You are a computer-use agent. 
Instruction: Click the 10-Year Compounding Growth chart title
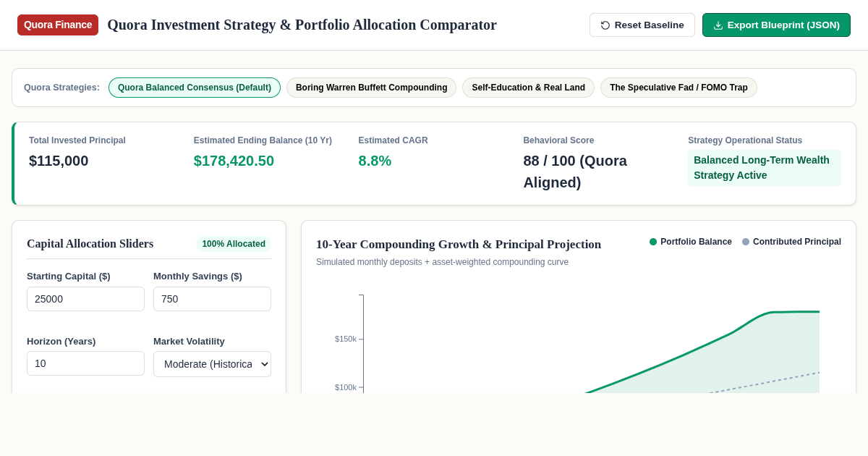click(459, 245)
